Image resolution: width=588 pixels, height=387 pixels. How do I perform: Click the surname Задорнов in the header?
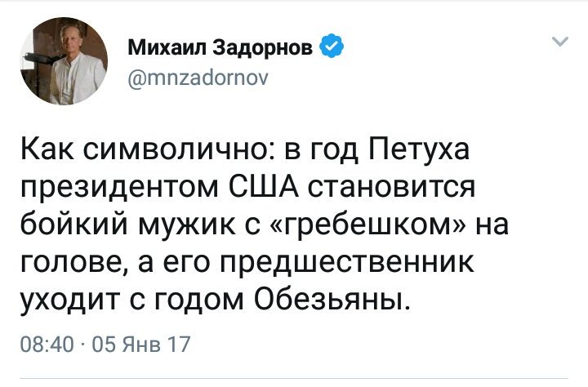(262, 47)
